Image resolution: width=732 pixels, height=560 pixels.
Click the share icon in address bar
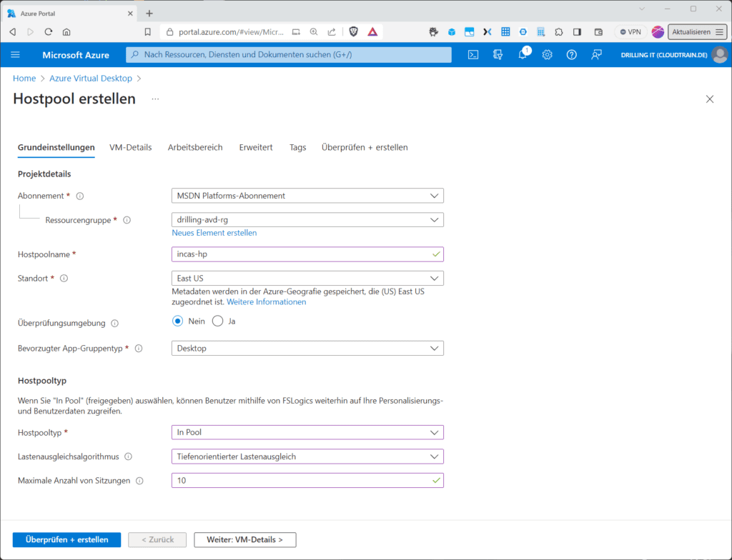pos(332,31)
